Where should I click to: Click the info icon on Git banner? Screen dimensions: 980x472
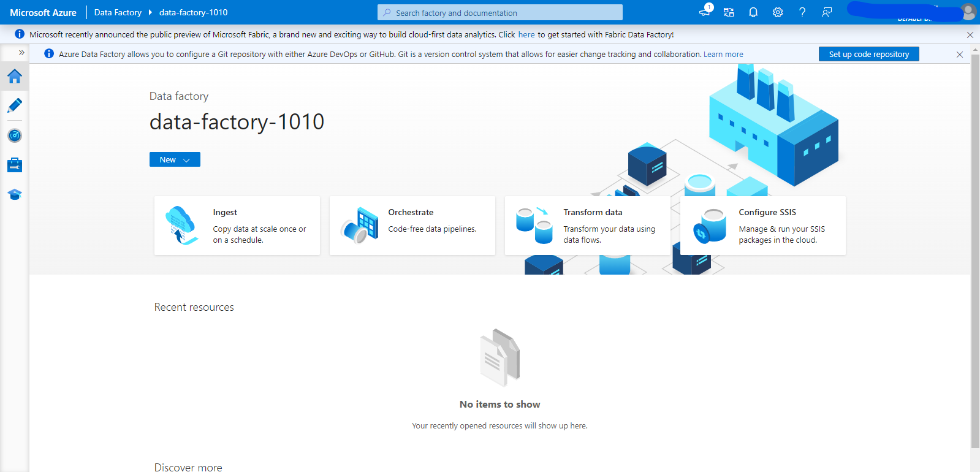(49, 54)
